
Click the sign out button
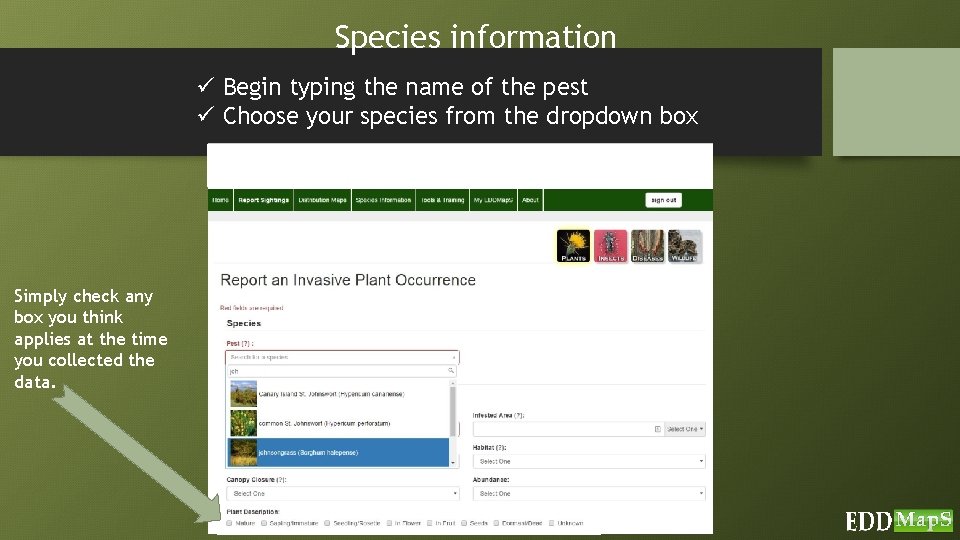pos(663,200)
